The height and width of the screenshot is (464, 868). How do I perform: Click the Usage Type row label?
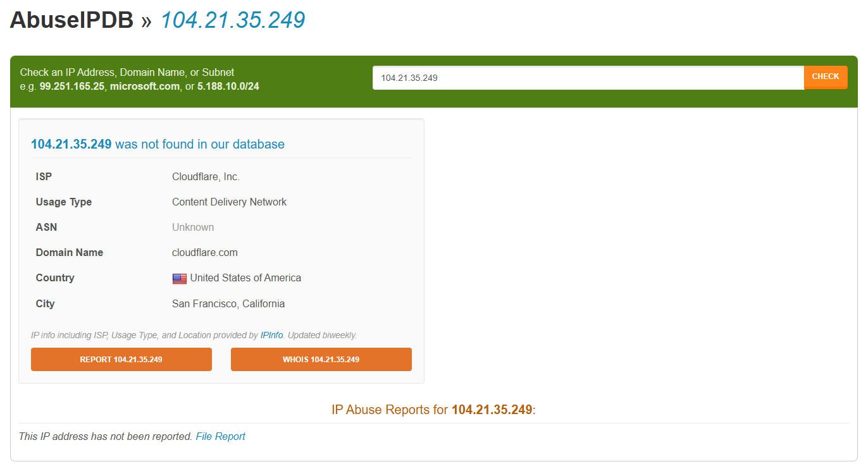[x=64, y=202]
